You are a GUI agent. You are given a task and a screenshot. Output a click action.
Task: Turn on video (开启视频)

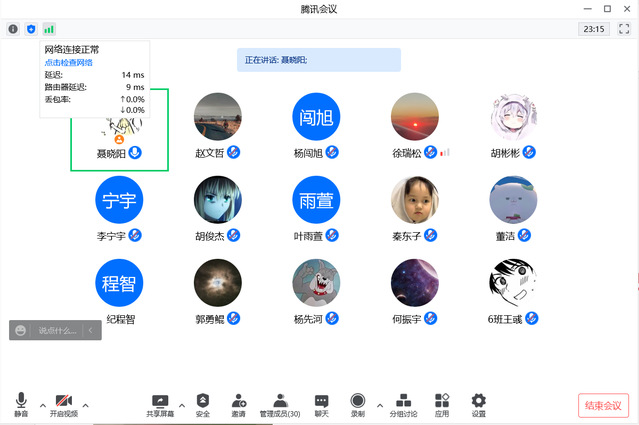click(64, 404)
